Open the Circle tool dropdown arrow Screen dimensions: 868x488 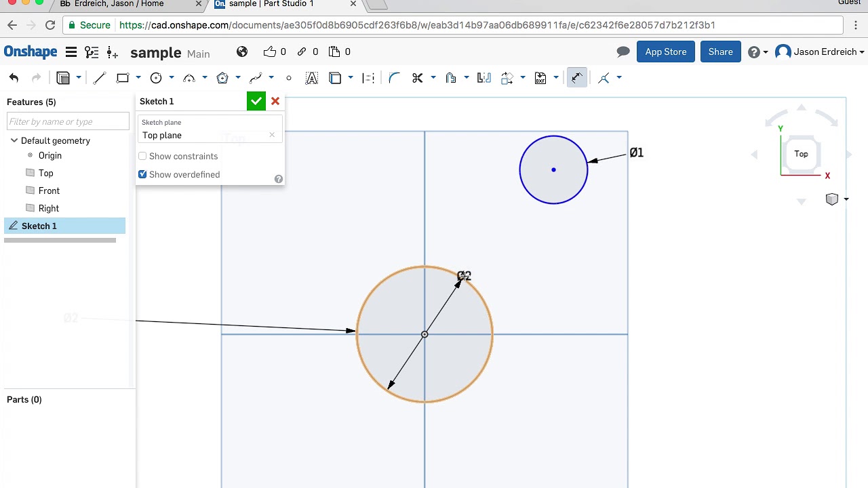click(x=172, y=78)
